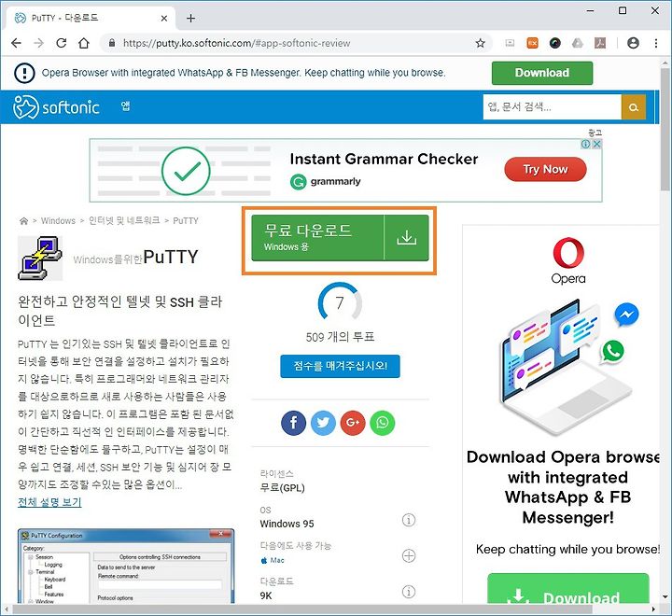Share on WhatsApp via the round icon
The image size is (672, 616).
(383, 423)
